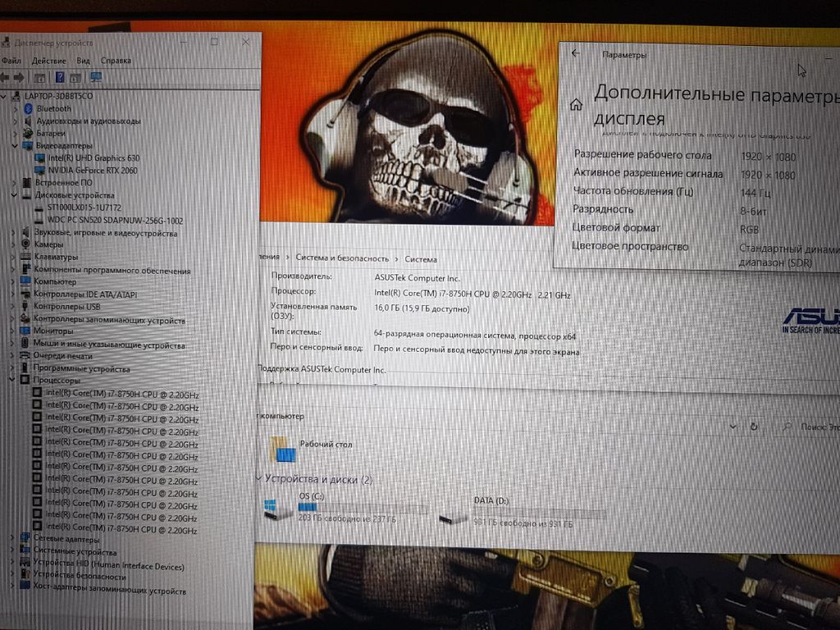
Task: Open the Вид menu
Action: 83,61
